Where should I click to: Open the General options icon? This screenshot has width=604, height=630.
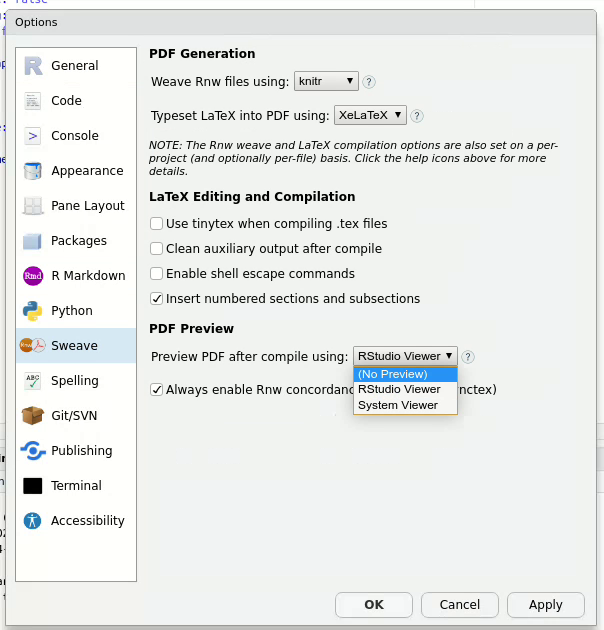click(x=33, y=65)
